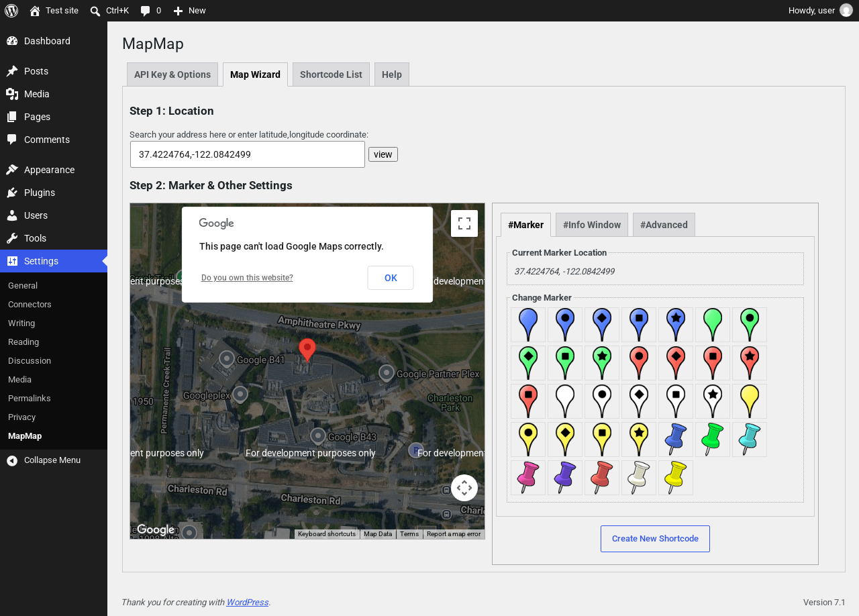Select the #Marker settings tab
The width and height of the screenshot is (859, 616).
pyautogui.click(x=525, y=225)
